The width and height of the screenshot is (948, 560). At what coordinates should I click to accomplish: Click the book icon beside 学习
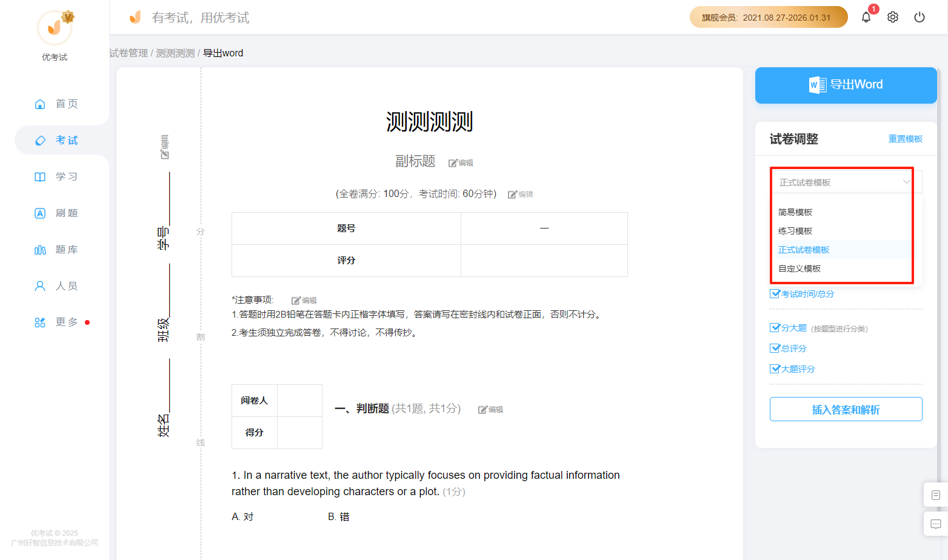pos(40,176)
